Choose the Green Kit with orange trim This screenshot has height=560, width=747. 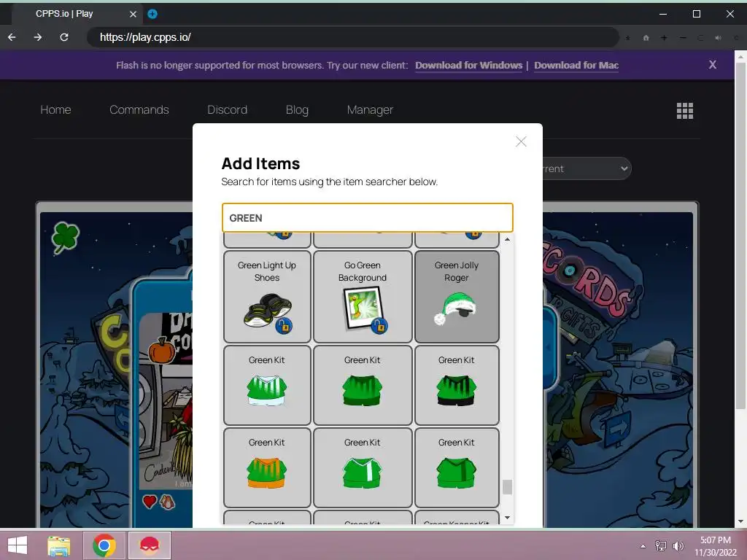[267, 467]
